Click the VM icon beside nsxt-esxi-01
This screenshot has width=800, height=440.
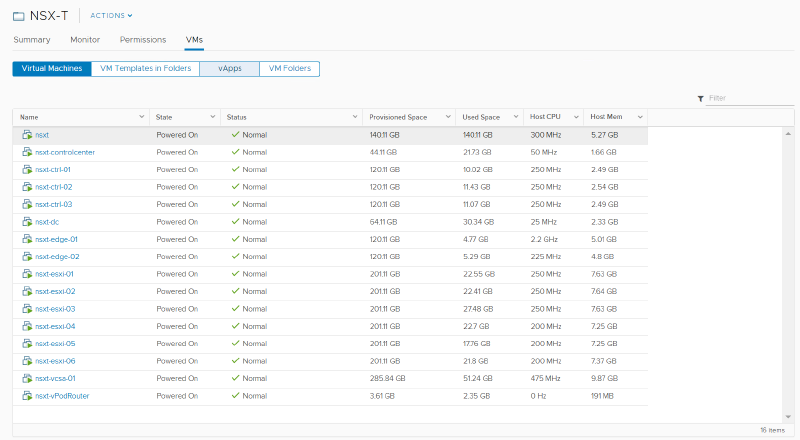coord(27,274)
